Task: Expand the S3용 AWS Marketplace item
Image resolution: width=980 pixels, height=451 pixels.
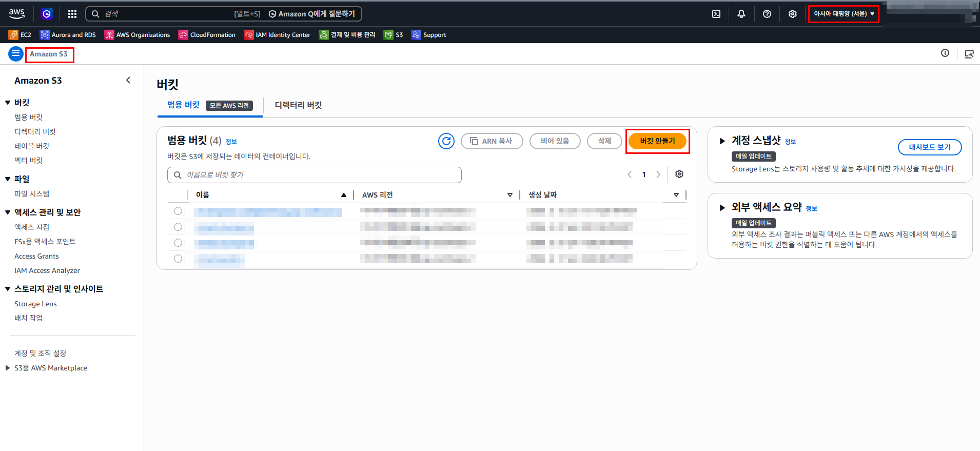Action: point(7,368)
